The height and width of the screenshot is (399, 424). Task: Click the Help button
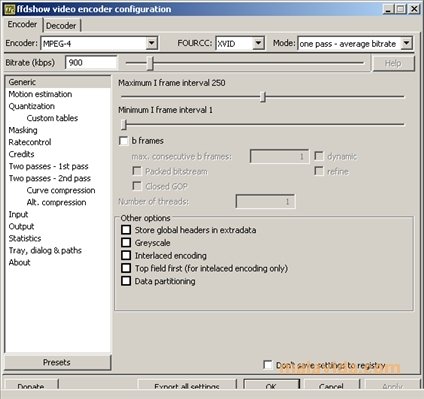(393, 63)
